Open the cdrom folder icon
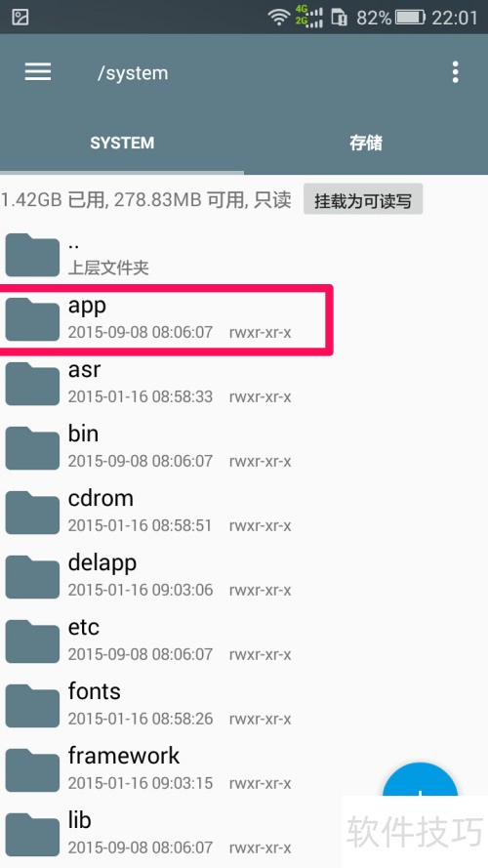 tap(32, 512)
